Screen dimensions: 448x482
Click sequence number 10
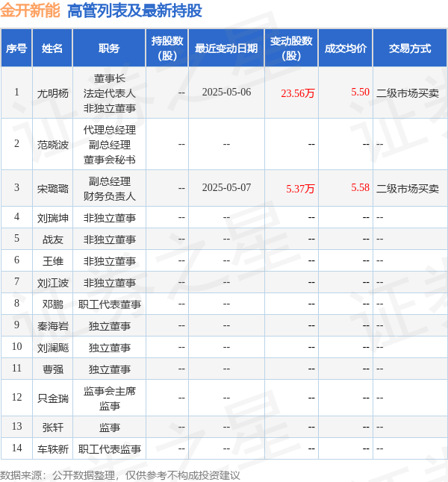click(16, 346)
